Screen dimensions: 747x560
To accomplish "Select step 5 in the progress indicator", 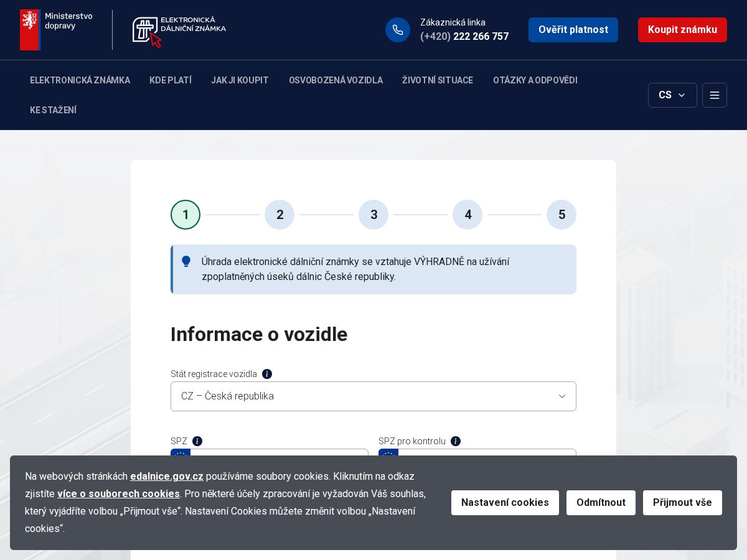I will click(x=561, y=215).
